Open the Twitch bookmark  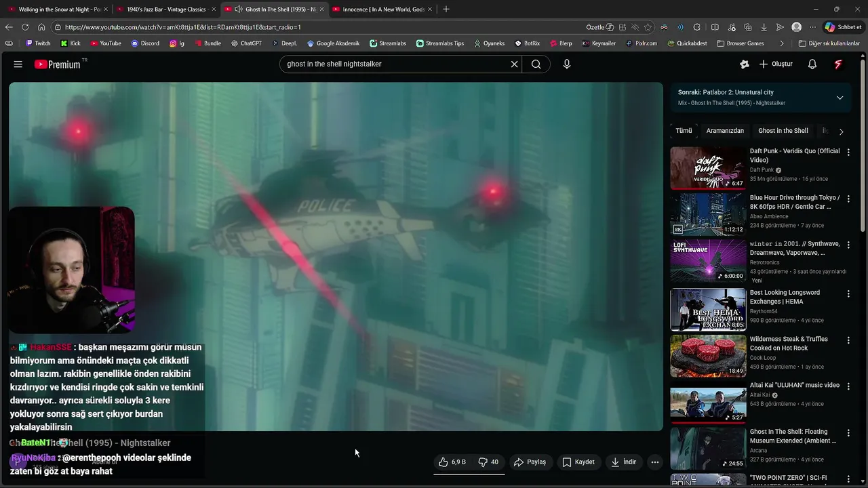[x=38, y=43]
